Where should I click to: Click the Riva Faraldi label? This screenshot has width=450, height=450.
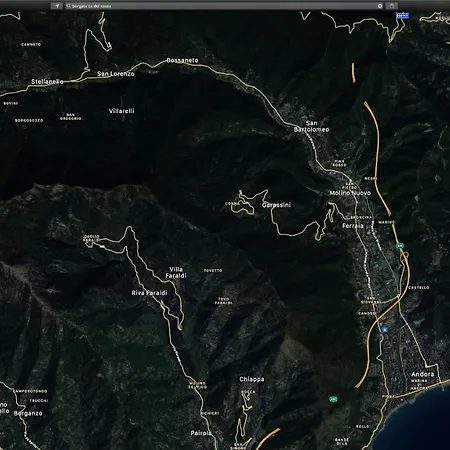pyautogui.click(x=149, y=293)
